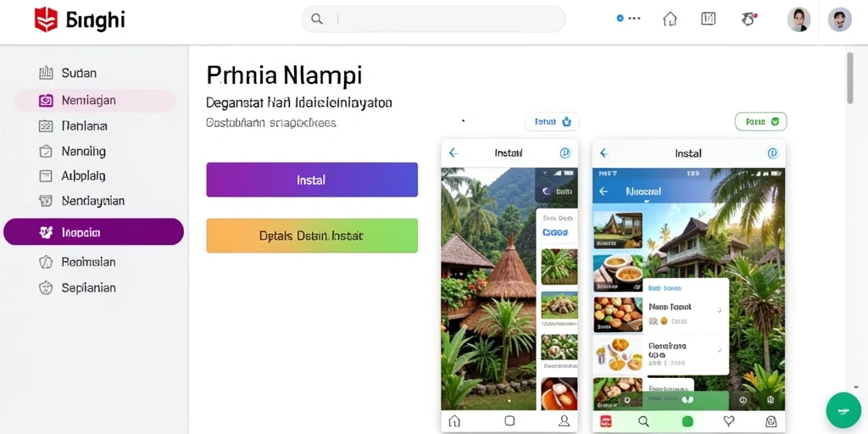Click the red Bidghi logo icon

point(46,19)
